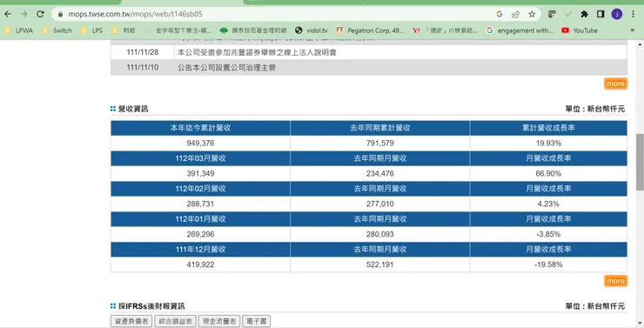Select the value 277,010
The width and height of the screenshot is (644, 328).
pyautogui.click(x=380, y=204)
